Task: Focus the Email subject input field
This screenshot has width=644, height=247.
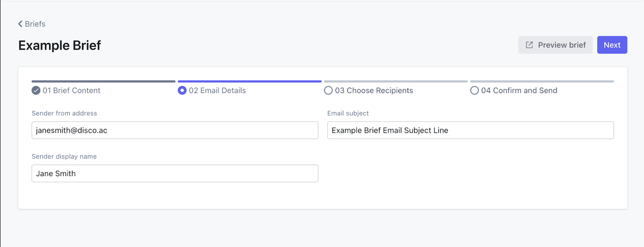Action: point(470,130)
